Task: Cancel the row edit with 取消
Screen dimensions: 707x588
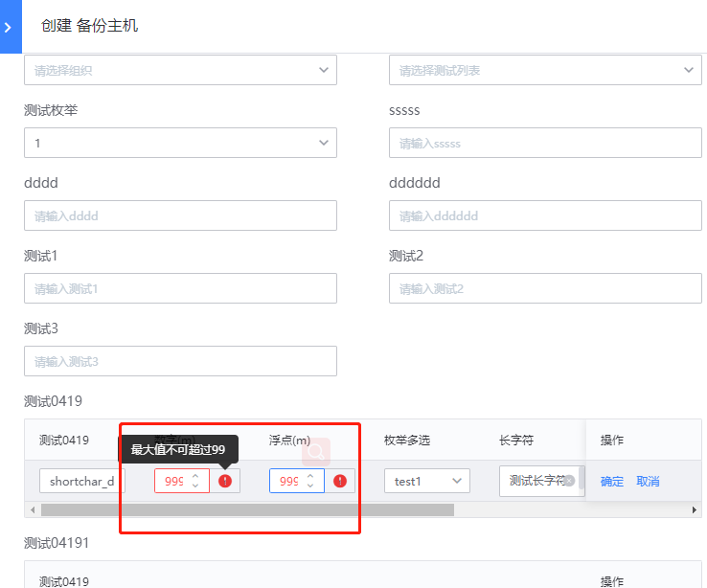Action: point(648,482)
